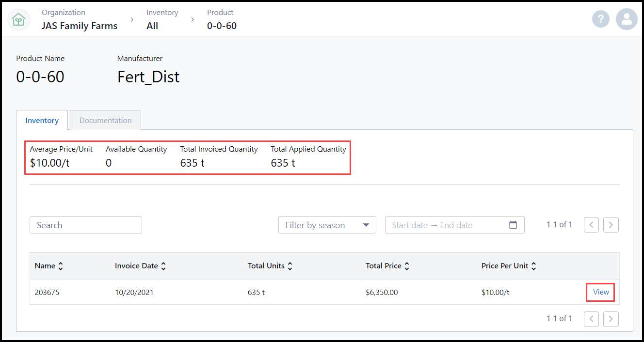Click the calendar icon in date range field

[513, 225]
